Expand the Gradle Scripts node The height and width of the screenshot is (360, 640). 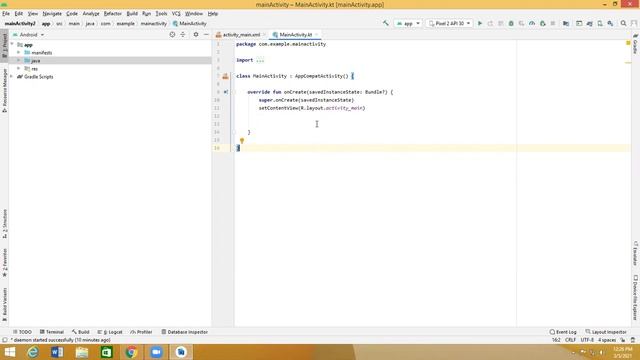coord(12,77)
